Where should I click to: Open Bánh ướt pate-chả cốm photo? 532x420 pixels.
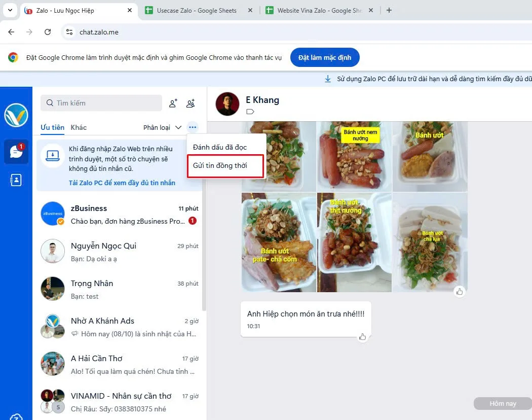point(278,242)
